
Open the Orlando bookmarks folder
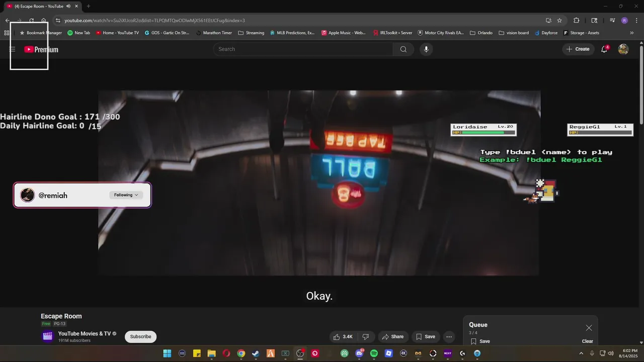481,33
